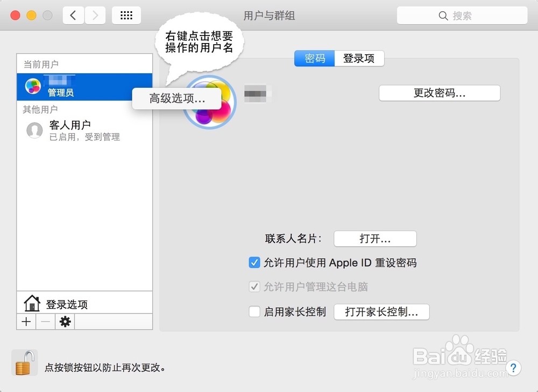Image resolution: width=538 pixels, height=392 pixels.
Task: Click the remove user minus icon
Action: click(x=45, y=322)
